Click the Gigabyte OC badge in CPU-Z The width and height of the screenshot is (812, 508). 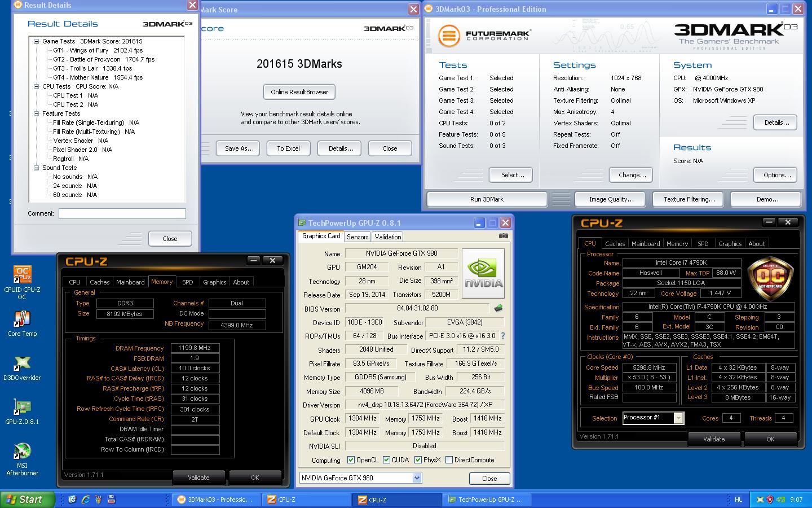coord(770,278)
